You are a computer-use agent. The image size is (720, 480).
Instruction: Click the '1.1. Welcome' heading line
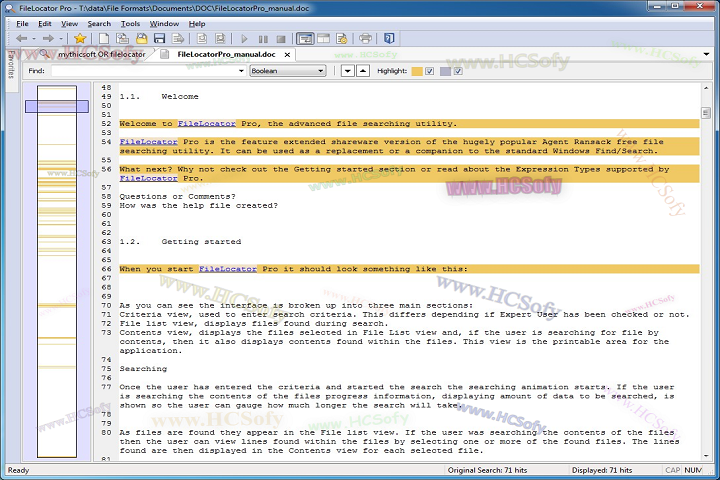159,96
